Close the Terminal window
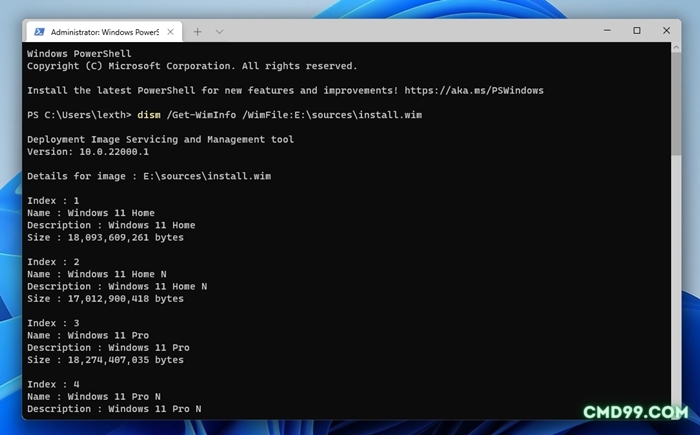Screen dimensions: 700x435 point(667,30)
